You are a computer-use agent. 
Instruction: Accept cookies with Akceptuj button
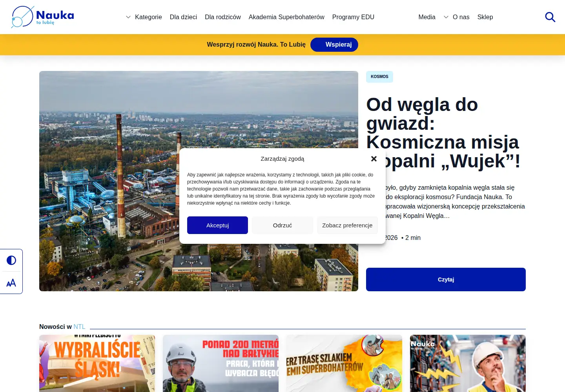[217, 225]
